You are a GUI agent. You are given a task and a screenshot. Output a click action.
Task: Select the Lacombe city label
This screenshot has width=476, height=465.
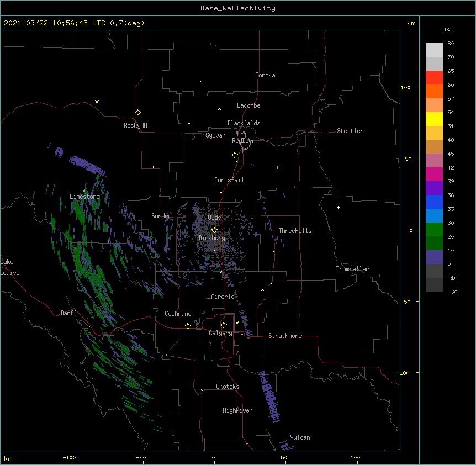coord(248,105)
